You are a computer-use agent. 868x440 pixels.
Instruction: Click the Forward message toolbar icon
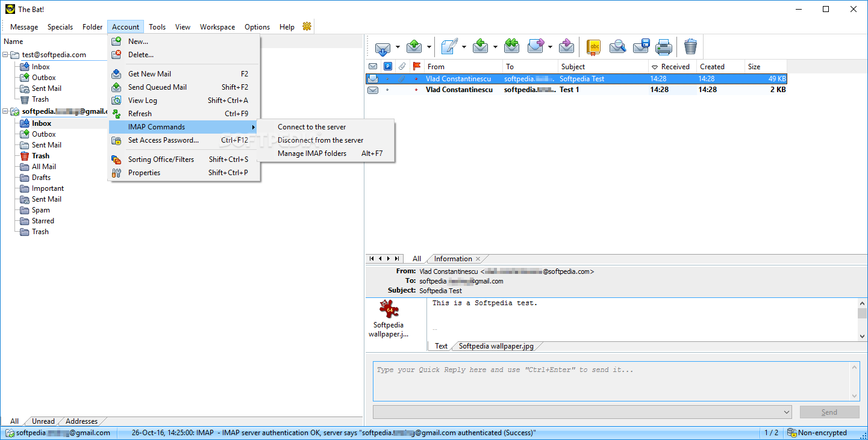coord(535,46)
